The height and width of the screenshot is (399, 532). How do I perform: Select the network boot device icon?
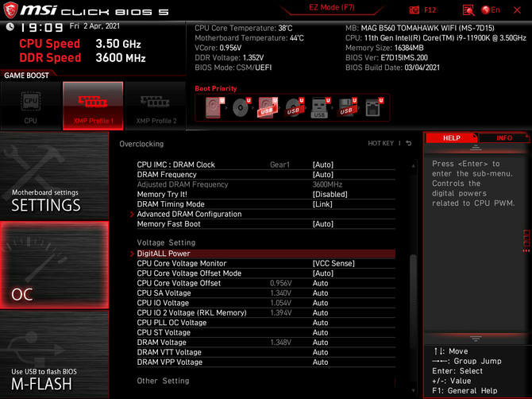[x=374, y=107]
